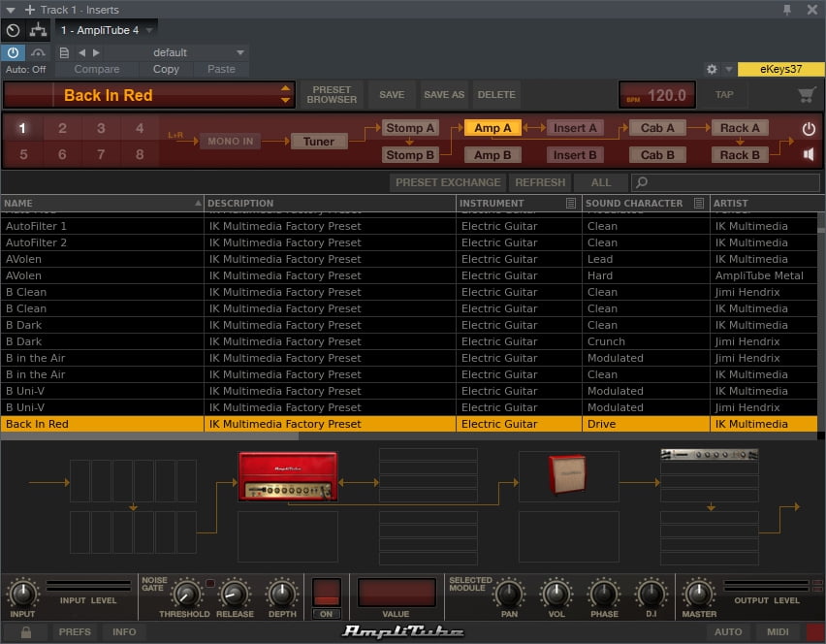
Task: Click the preset search field
Action: tap(725, 182)
